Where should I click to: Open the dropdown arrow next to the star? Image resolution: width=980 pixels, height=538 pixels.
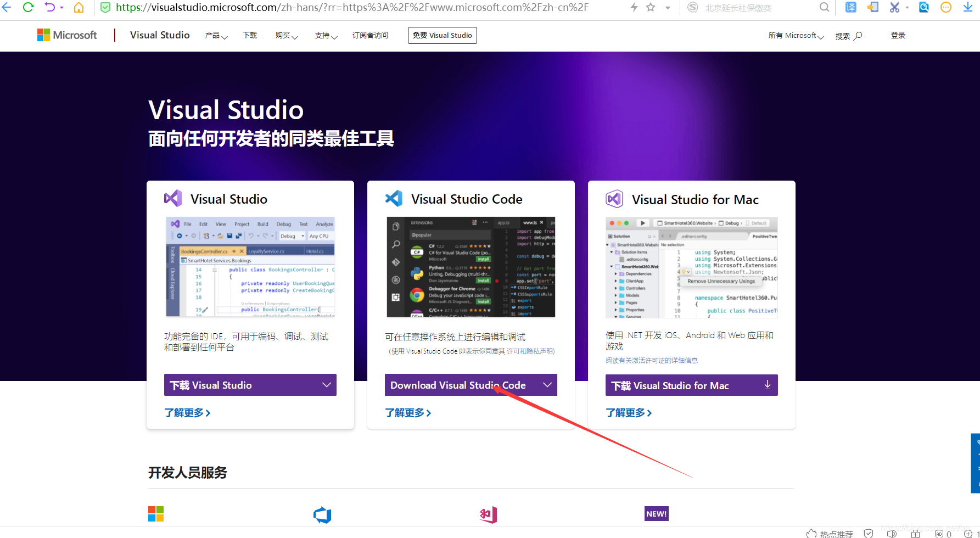coord(668,8)
